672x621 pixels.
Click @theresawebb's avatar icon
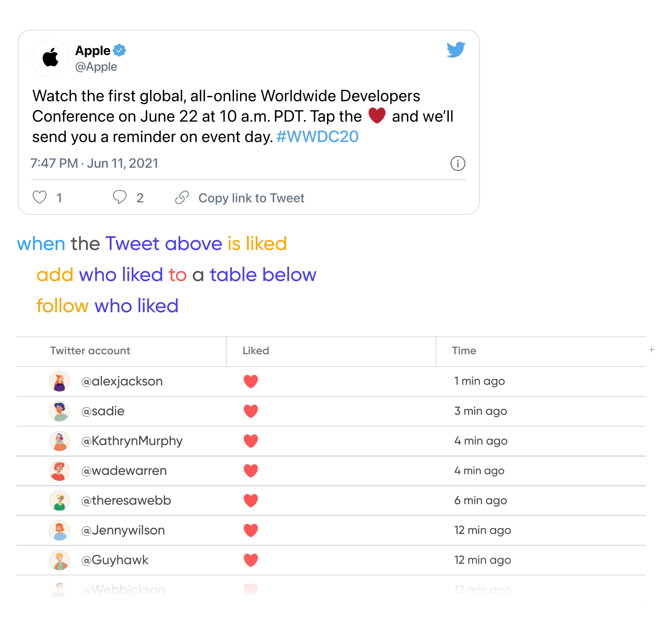pyautogui.click(x=59, y=501)
